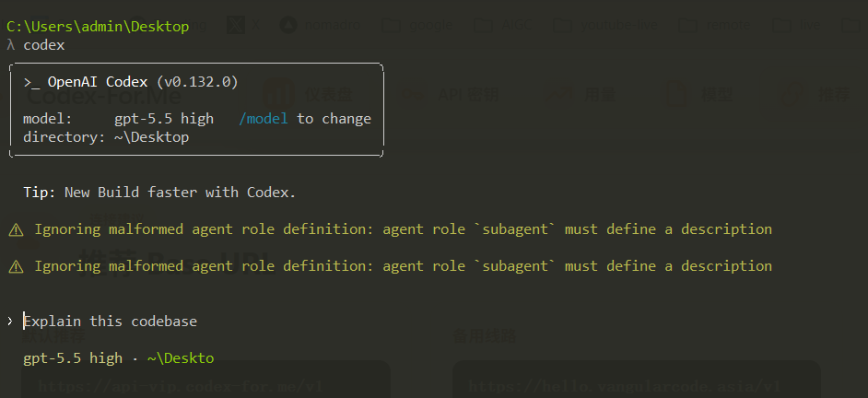The width and height of the screenshot is (868, 398).
Task: Open the live bookmark folder in background browser
Action: (796, 25)
